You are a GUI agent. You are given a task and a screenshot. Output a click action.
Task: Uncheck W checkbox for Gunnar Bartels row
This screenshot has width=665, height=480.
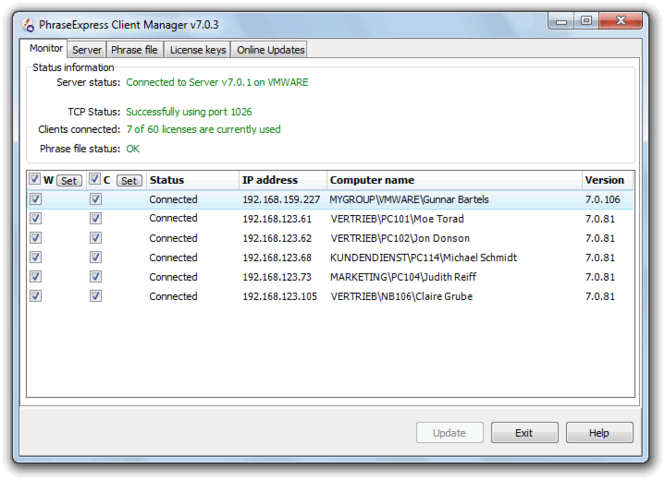pyautogui.click(x=36, y=199)
